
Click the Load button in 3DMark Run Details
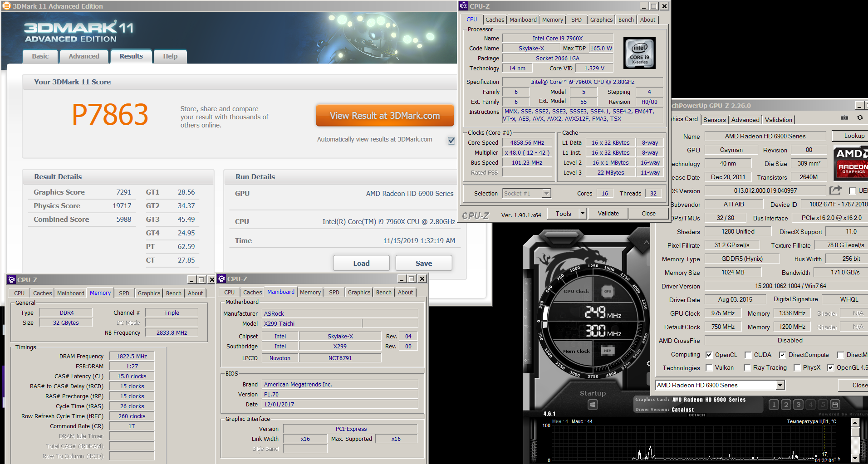click(x=361, y=263)
